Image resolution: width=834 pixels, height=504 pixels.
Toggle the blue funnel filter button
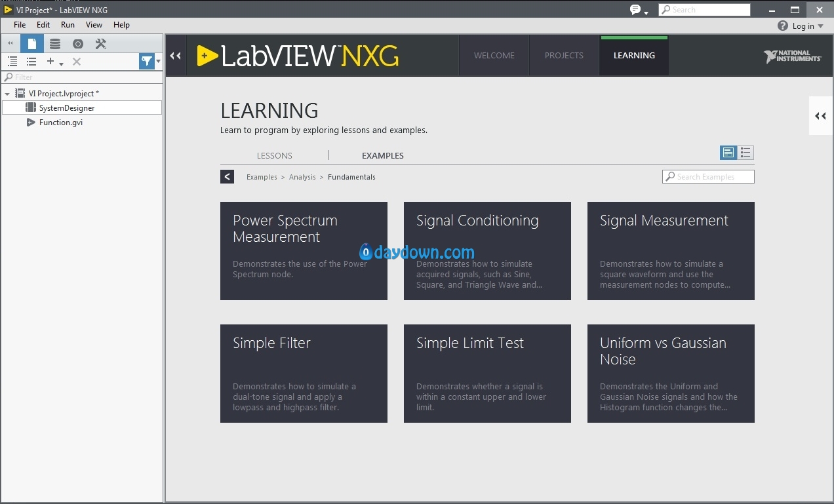point(147,61)
